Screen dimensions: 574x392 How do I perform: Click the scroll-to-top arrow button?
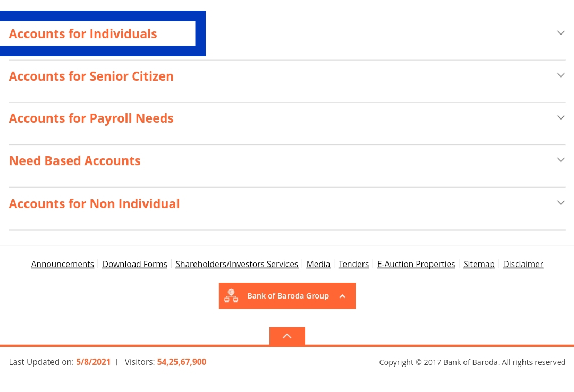[x=287, y=336]
